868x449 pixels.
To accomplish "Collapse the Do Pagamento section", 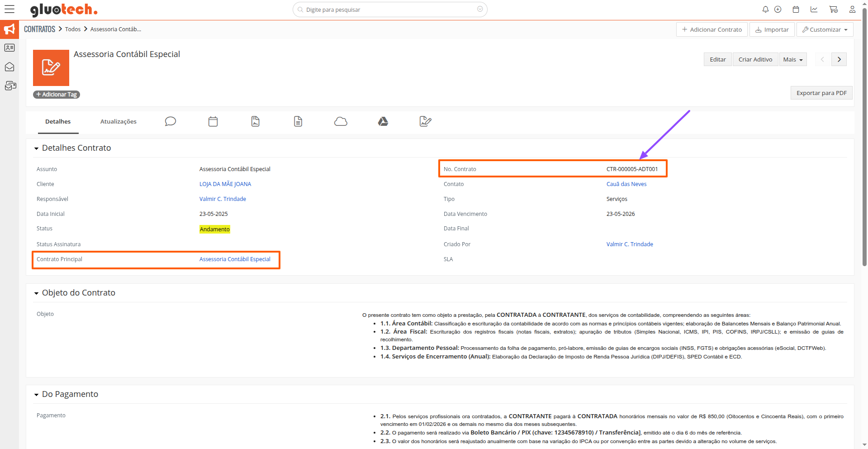I will pyautogui.click(x=36, y=395).
